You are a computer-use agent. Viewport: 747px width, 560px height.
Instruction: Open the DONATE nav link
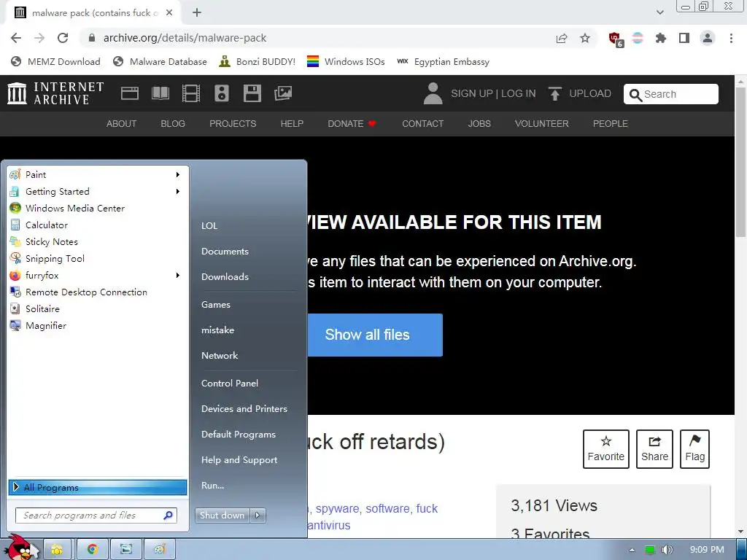point(352,124)
